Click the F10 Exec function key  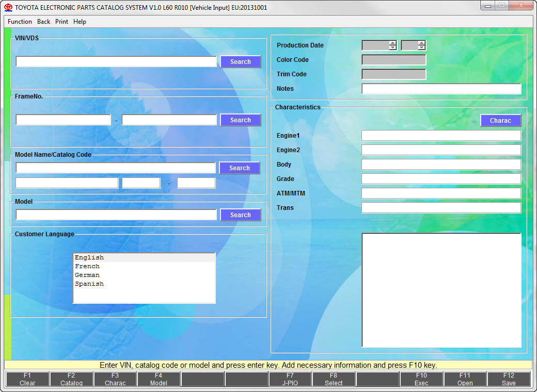(x=421, y=379)
